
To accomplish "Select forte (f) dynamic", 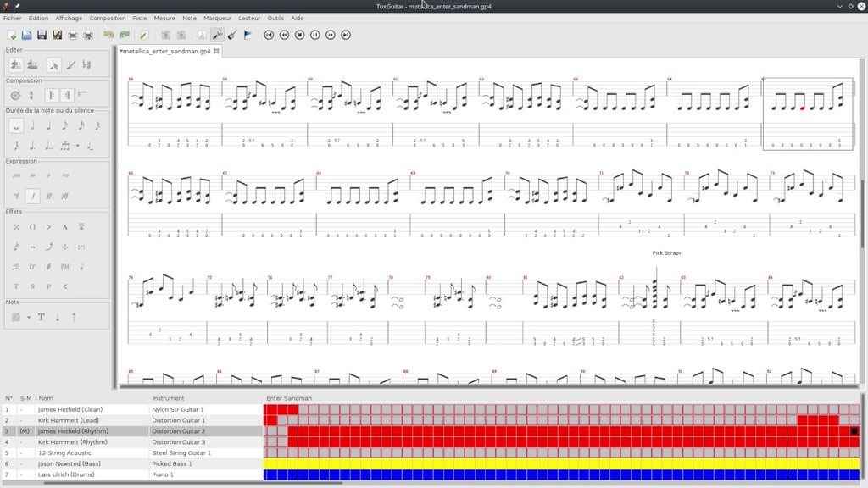I will tap(33, 196).
